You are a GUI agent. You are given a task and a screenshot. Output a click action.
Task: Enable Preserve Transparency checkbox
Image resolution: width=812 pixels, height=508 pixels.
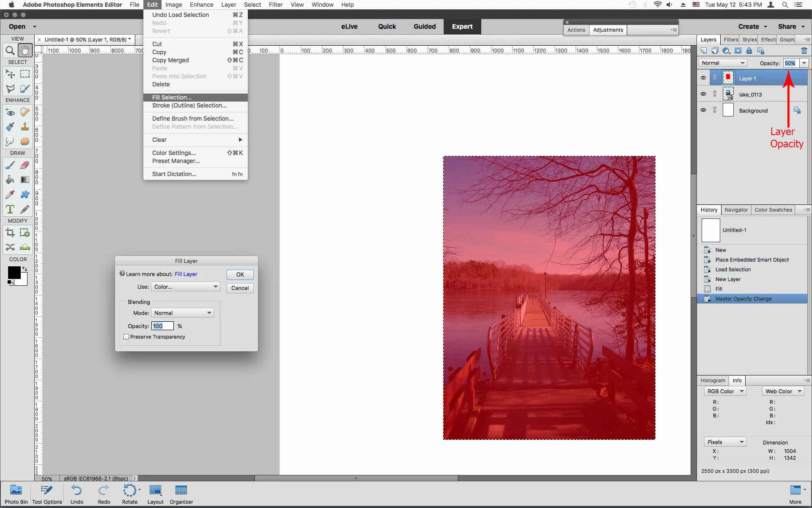coord(126,337)
